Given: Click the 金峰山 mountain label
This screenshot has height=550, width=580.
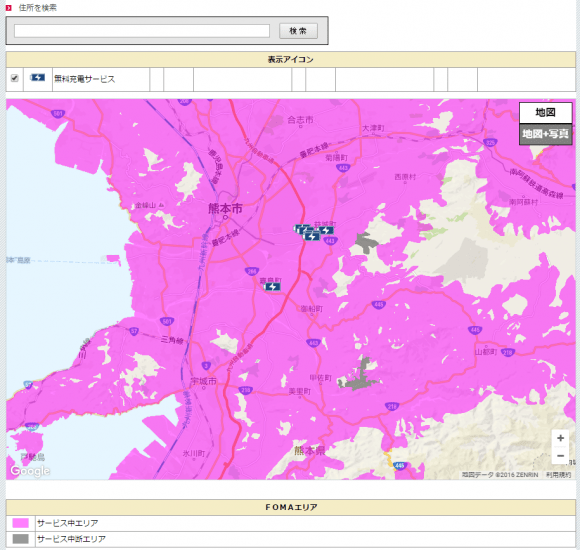Looking at the screenshot, I should pyautogui.click(x=146, y=205).
